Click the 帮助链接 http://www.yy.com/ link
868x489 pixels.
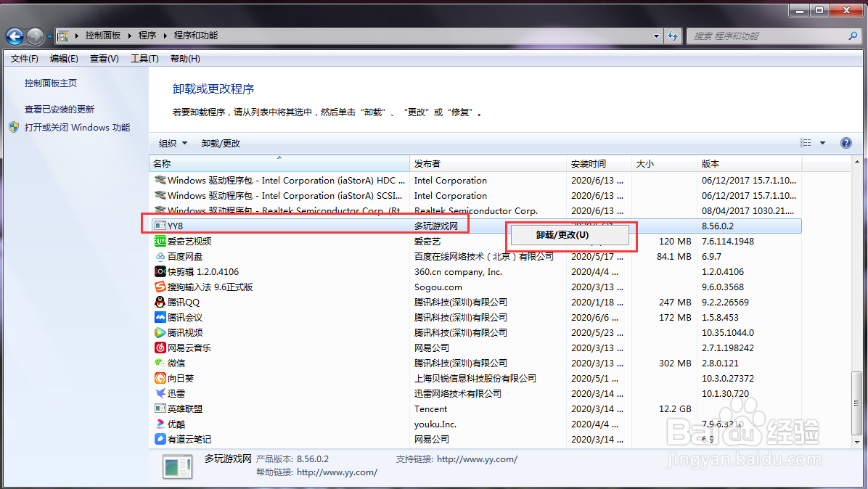337,472
